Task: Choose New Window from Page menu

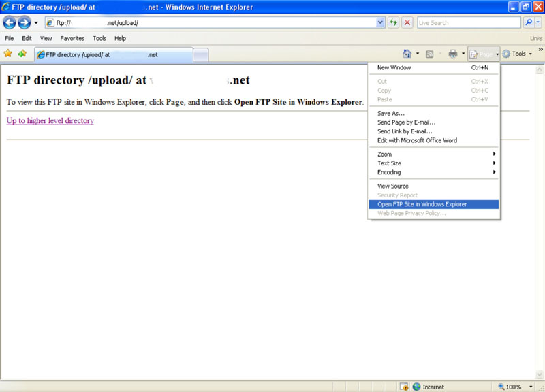Action: (433, 67)
